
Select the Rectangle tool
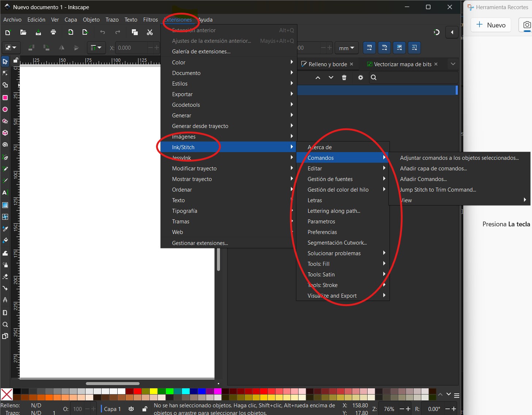pyautogui.click(x=5, y=98)
